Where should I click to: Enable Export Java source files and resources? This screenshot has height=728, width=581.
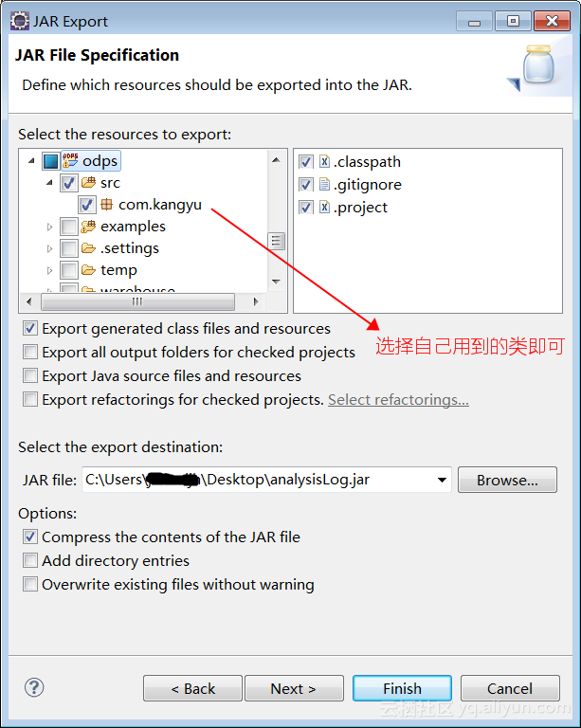tap(30, 375)
